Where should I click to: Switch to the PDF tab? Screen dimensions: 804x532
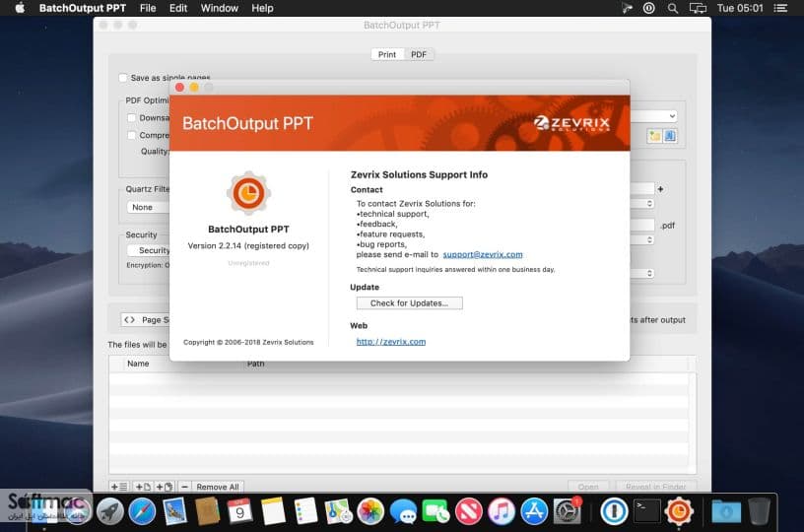(x=419, y=54)
